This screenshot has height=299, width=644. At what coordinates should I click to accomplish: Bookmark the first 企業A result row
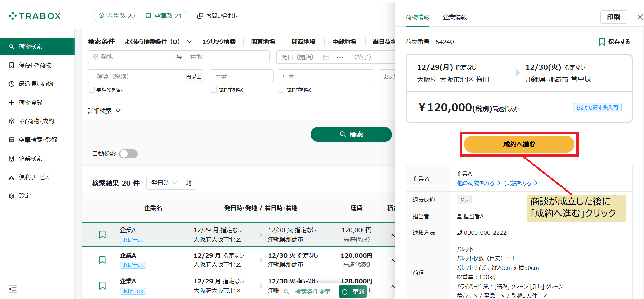tap(102, 234)
